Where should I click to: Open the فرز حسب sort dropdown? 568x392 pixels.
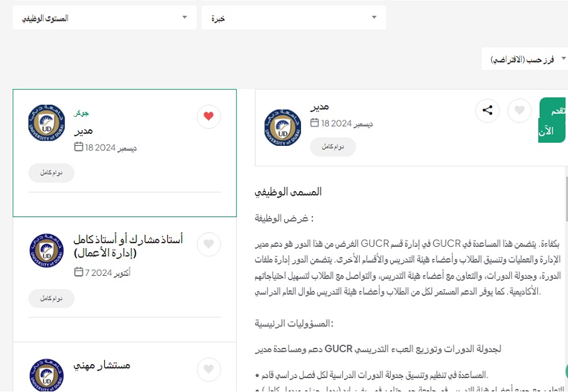(524, 59)
